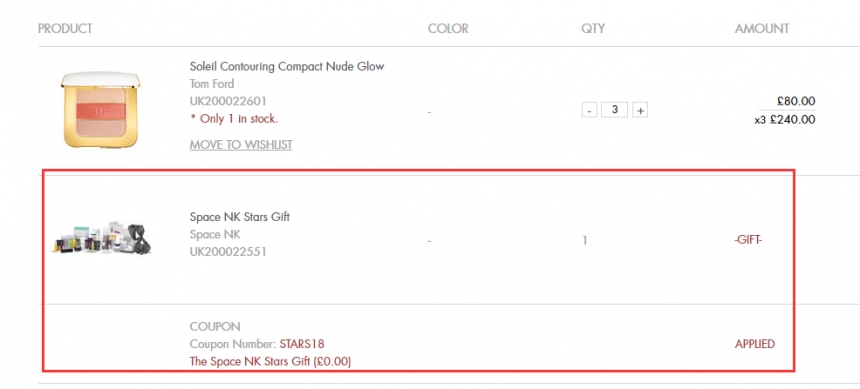Screen dimensions: 860x389
Task: Click the COLOR column header
Action: point(448,29)
